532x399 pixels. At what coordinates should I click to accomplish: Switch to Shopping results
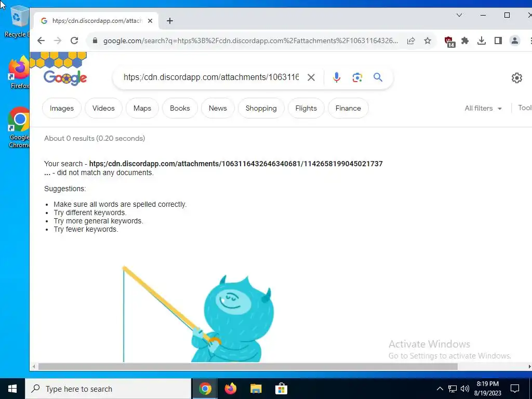click(x=261, y=108)
